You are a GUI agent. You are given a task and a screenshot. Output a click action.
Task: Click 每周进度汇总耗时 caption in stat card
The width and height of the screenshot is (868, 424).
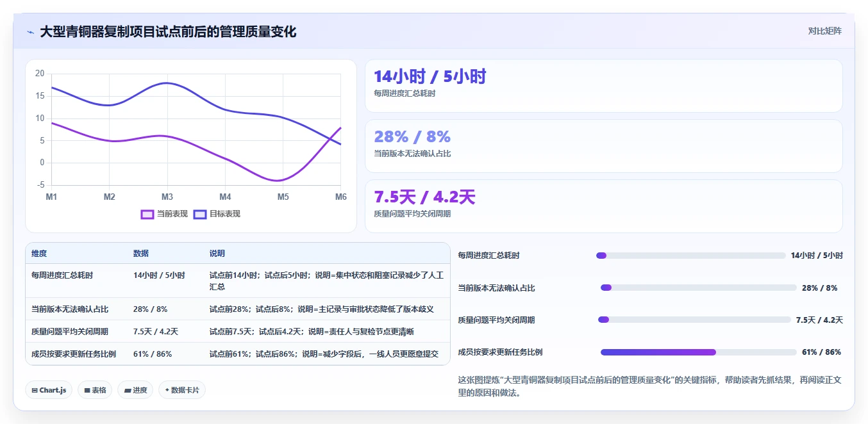click(x=405, y=94)
